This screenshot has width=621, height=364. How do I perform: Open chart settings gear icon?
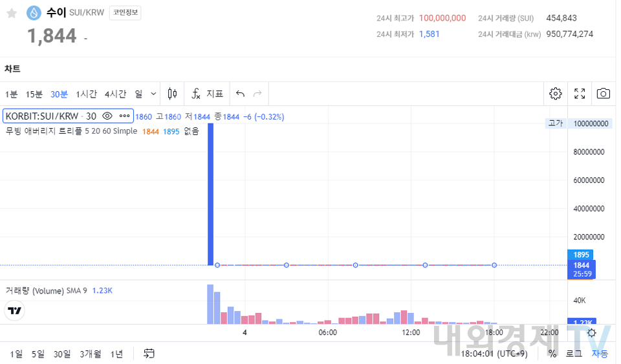(x=555, y=94)
